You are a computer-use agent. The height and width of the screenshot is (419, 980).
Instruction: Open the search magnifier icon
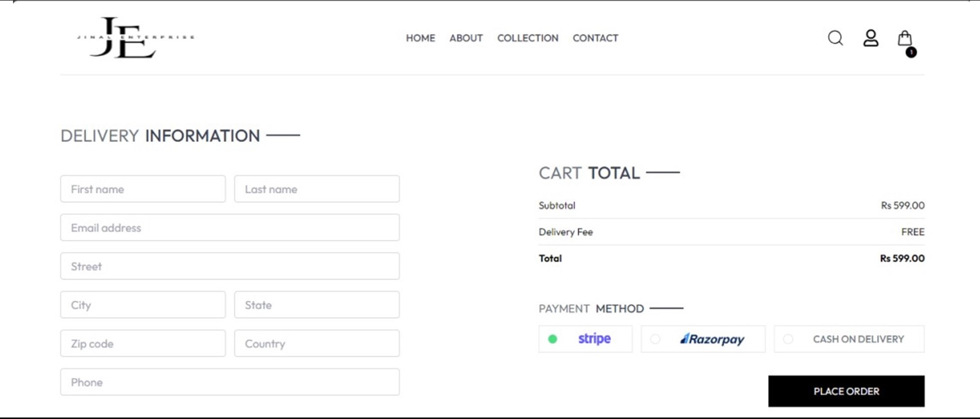(835, 38)
